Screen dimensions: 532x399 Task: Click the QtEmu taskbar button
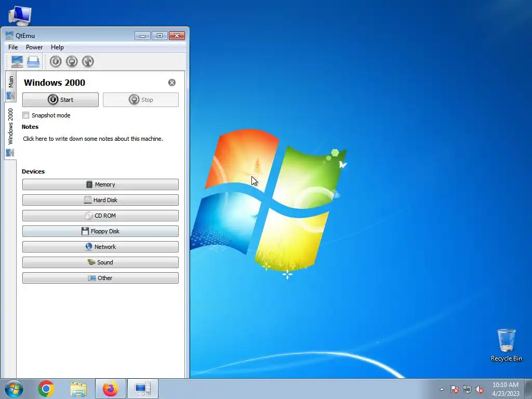tap(142, 389)
